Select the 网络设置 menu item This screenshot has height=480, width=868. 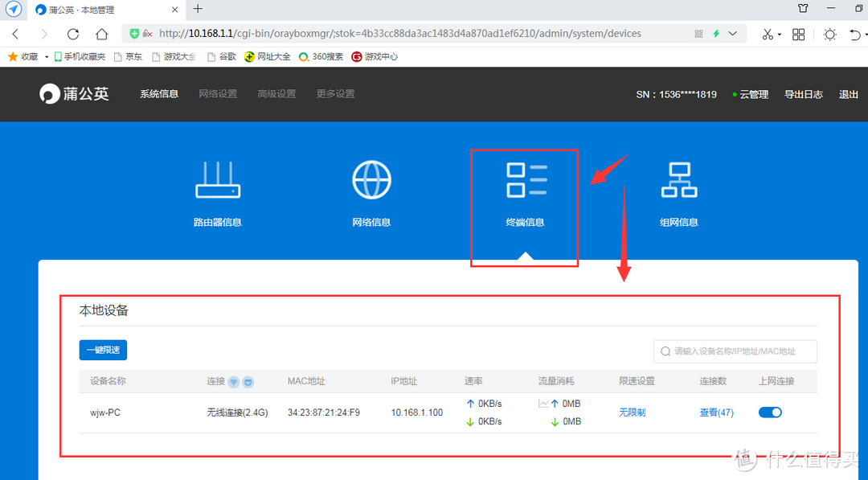217,93
